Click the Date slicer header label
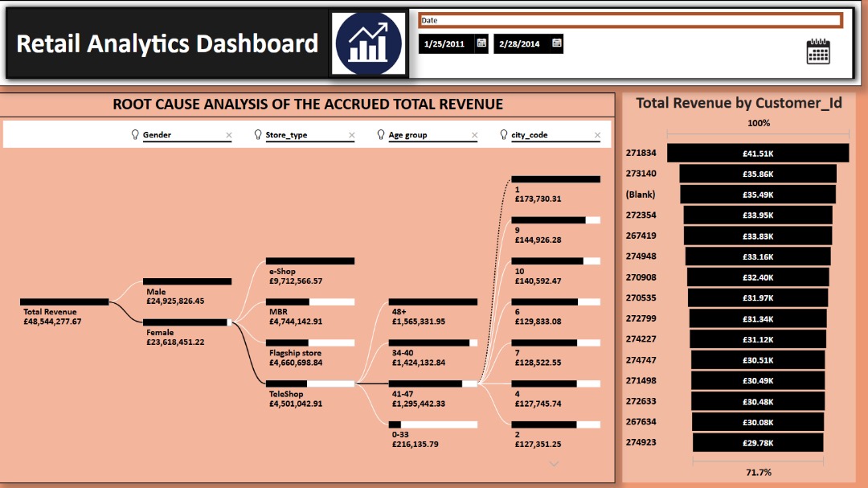Image resolution: width=868 pixels, height=488 pixels. pyautogui.click(x=429, y=20)
